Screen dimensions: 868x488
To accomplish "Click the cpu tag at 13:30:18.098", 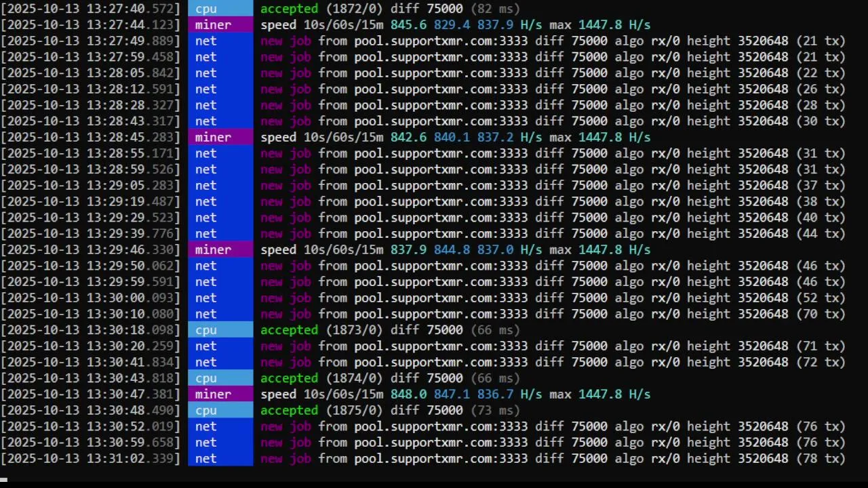I will [x=220, y=330].
